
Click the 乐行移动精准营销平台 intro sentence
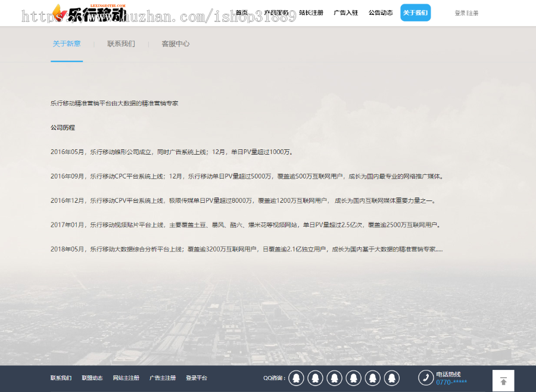coord(114,103)
